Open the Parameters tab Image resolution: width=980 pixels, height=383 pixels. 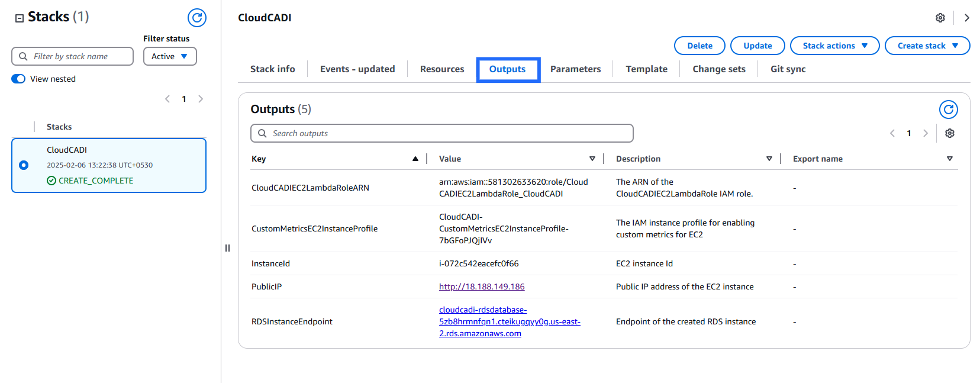(x=575, y=69)
